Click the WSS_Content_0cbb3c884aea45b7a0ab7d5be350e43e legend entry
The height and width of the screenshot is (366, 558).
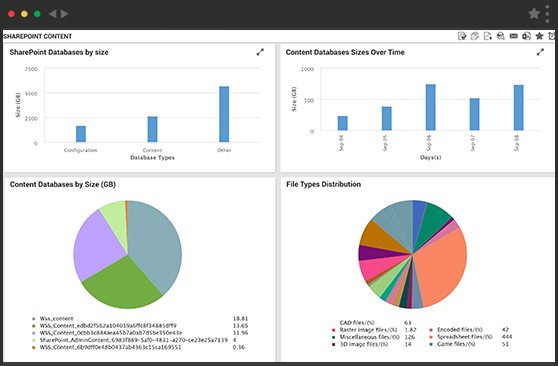click(111, 333)
